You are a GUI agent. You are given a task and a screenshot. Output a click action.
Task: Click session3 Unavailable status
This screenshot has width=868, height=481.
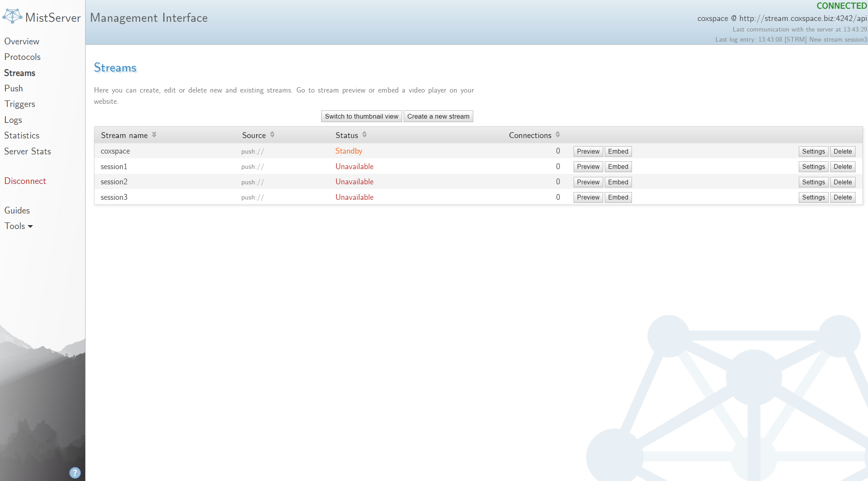354,197
